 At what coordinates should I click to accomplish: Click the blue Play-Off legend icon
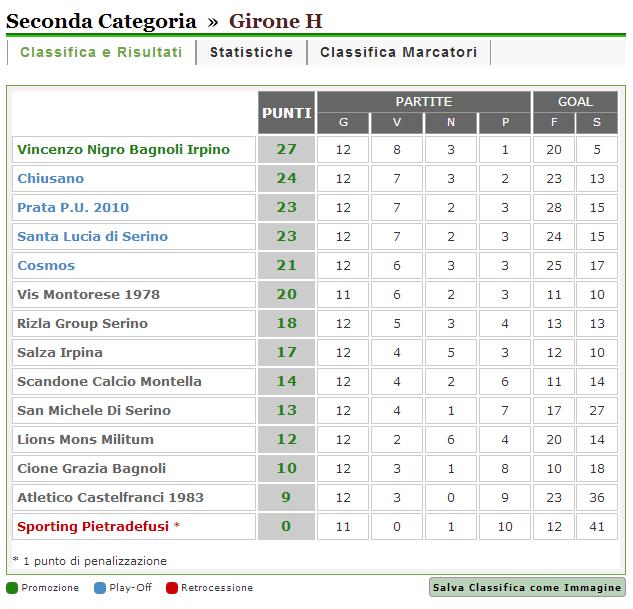pyautogui.click(x=100, y=588)
